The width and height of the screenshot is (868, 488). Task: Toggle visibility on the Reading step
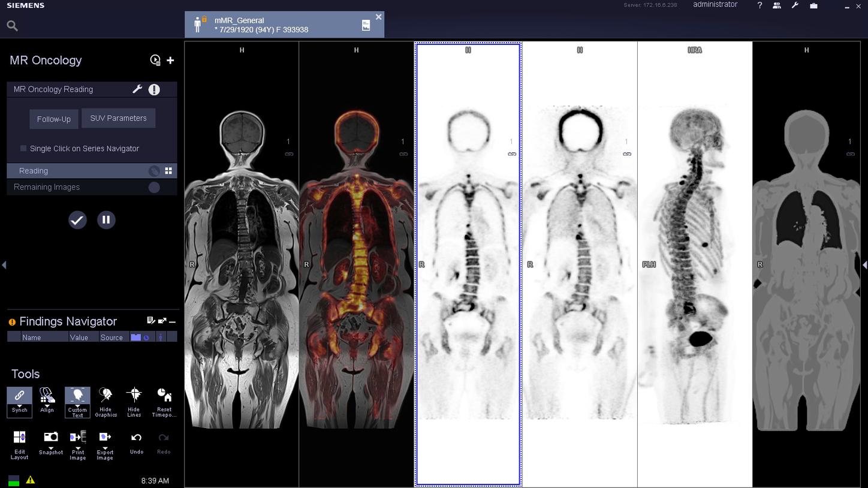(155, 170)
